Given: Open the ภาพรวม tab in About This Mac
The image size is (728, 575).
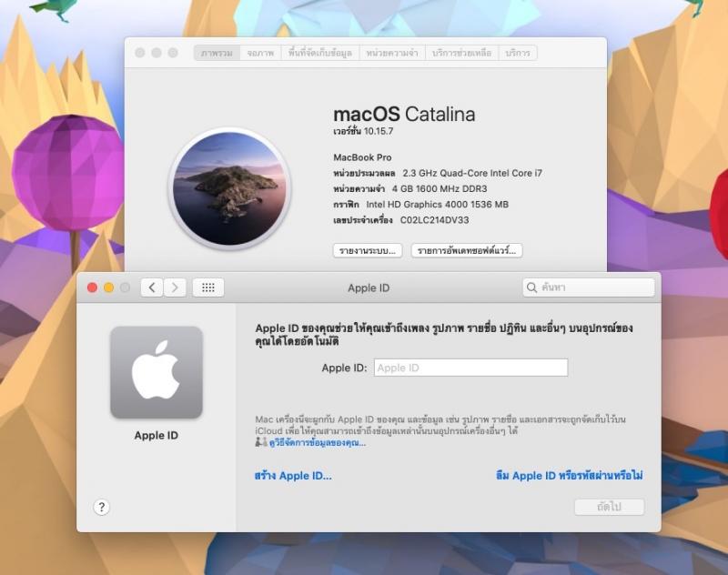Looking at the screenshot, I should pyautogui.click(x=217, y=53).
